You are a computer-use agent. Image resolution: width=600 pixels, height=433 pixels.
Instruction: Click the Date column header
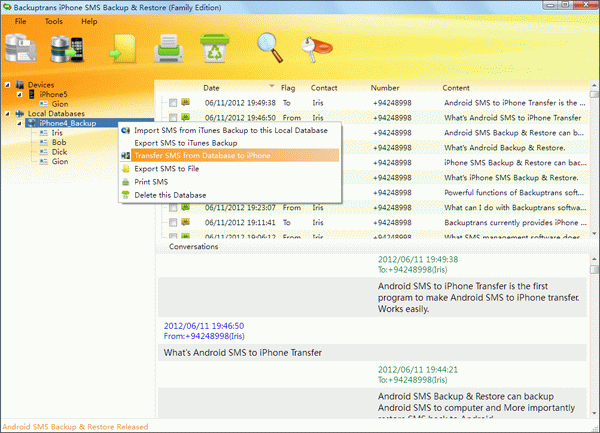[211, 88]
